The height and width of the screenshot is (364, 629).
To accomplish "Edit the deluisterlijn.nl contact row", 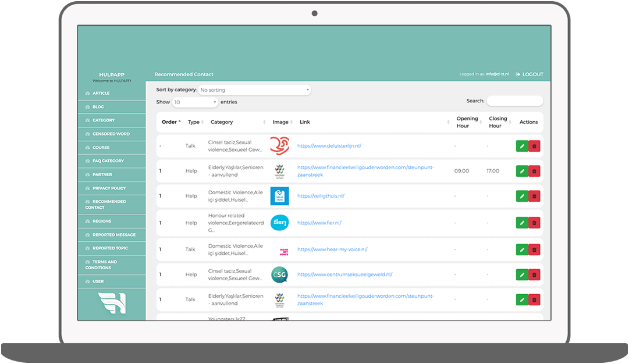I will pos(522,147).
